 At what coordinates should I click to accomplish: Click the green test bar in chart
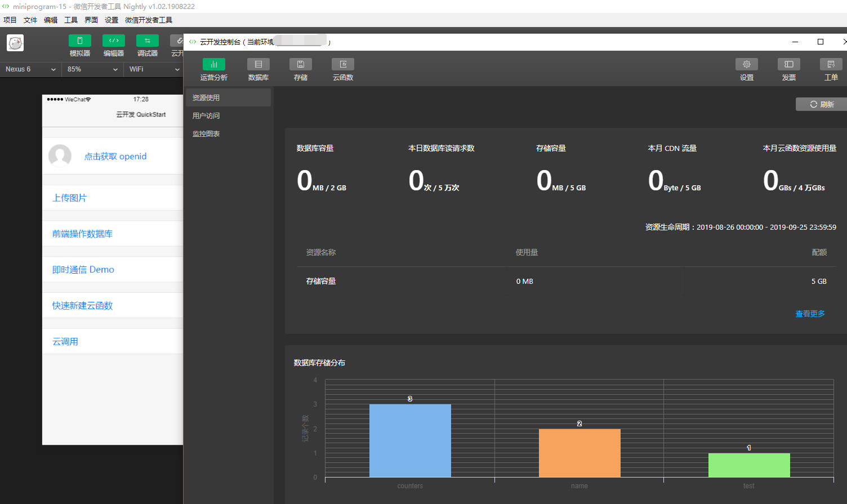tap(749, 465)
